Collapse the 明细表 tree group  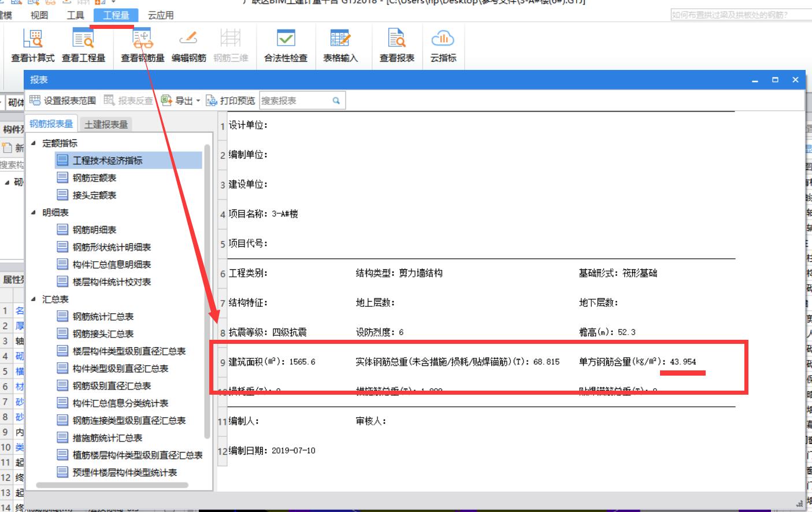33,212
